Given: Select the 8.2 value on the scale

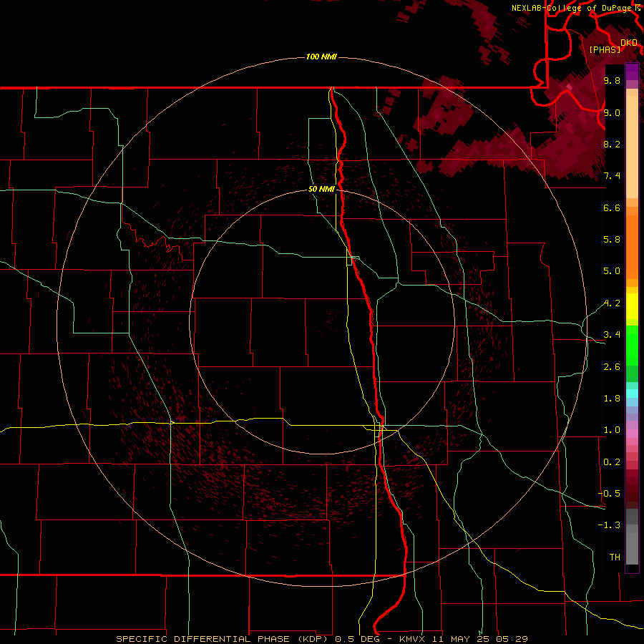Looking at the screenshot, I should (612, 144).
